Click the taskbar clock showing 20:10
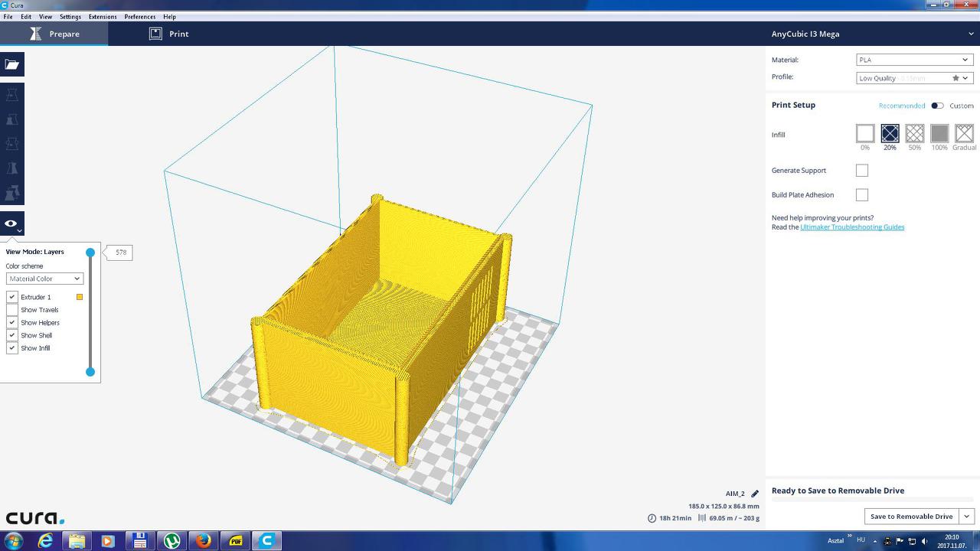 [x=952, y=541]
